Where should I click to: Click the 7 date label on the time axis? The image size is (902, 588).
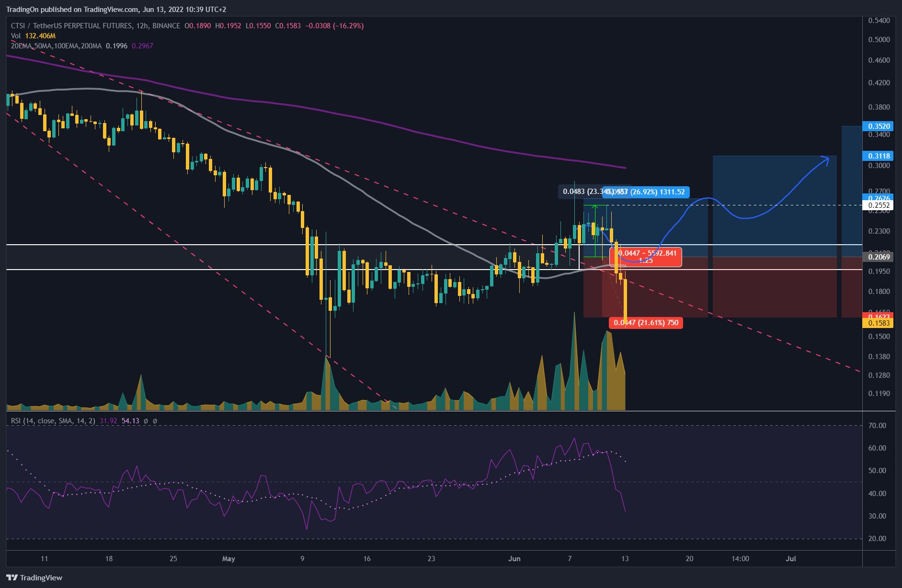[x=570, y=559]
